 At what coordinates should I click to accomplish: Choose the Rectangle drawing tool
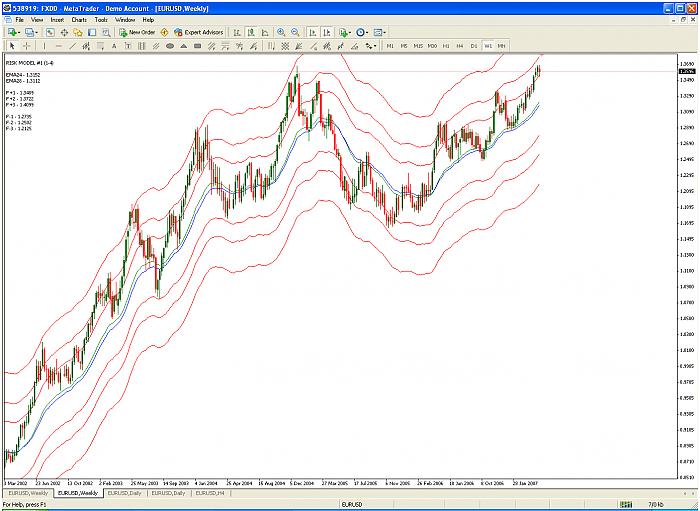(198, 46)
